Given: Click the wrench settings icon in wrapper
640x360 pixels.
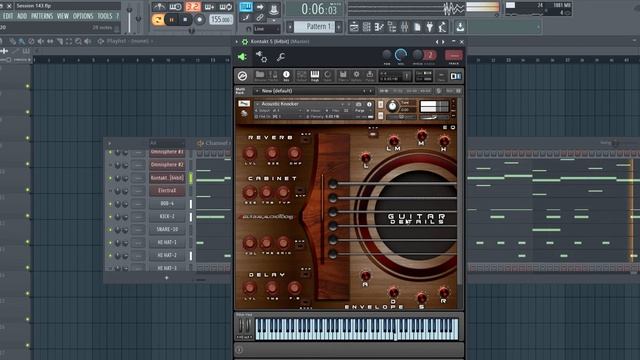Looking at the screenshot, I should 281,57.
